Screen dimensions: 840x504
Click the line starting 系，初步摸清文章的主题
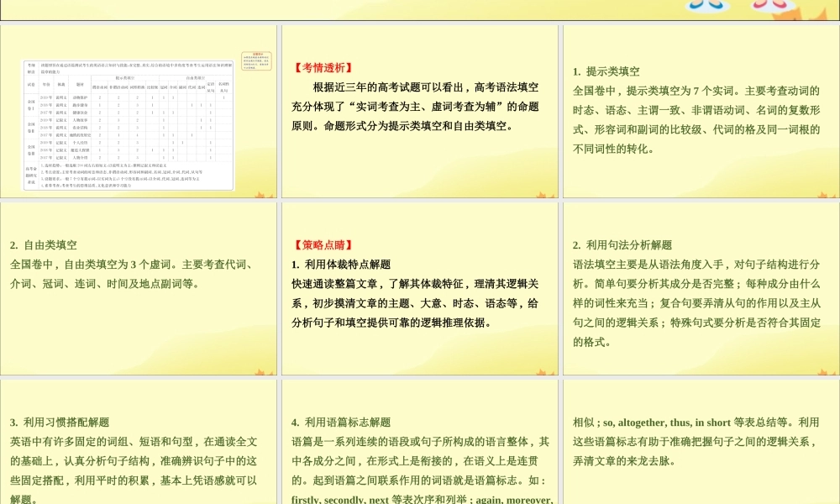[415, 303]
